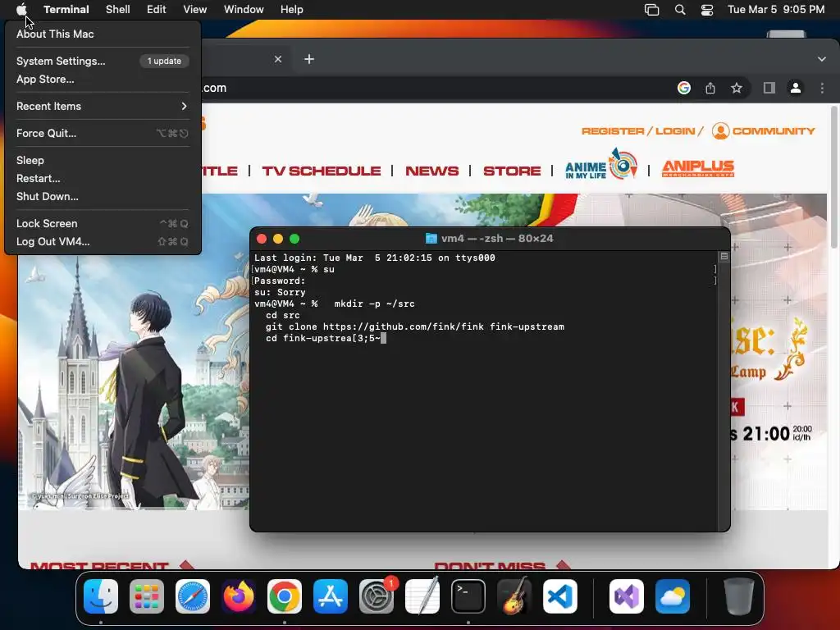Open Launchpad from the Dock
This screenshot has width=840, height=630.
click(x=147, y=596)
